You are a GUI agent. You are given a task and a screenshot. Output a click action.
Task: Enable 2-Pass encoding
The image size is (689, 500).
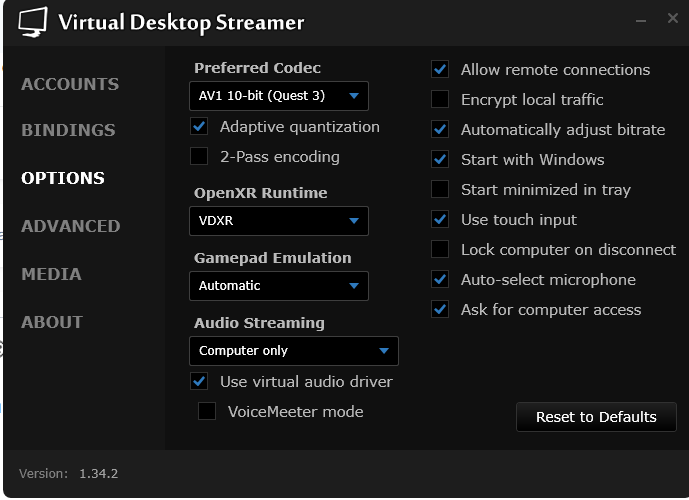pos(199,157)
